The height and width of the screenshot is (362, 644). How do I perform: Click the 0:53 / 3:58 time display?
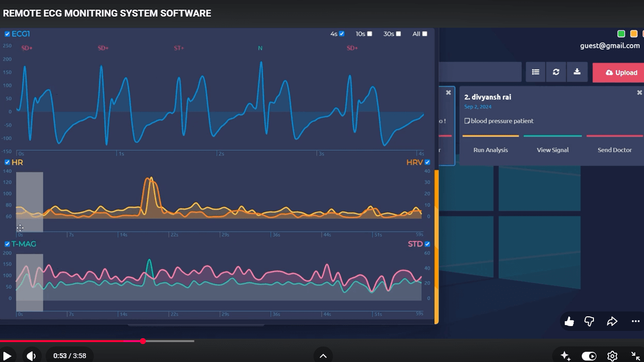[70, 356]
